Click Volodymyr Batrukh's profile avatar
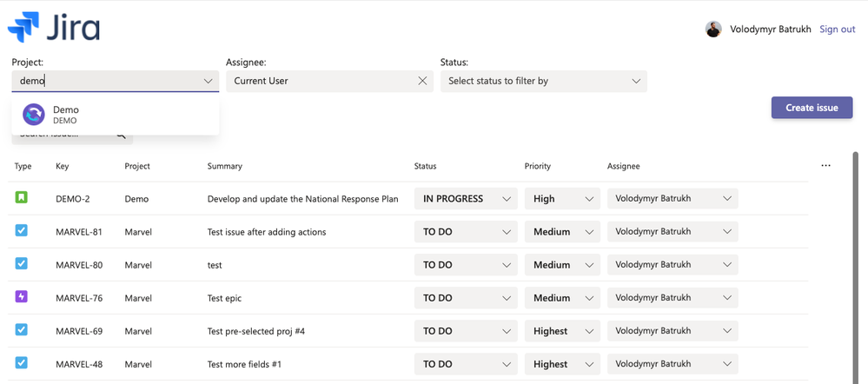This screenshot has width=868, height=384. tap(713, 29)
